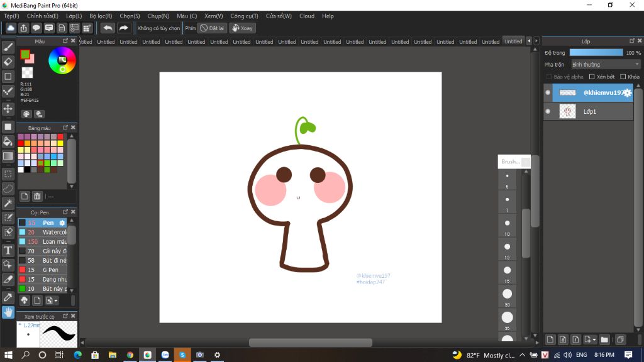Click the Xoay rotate button
Screen dimensions: 644x362
point(242,28)
